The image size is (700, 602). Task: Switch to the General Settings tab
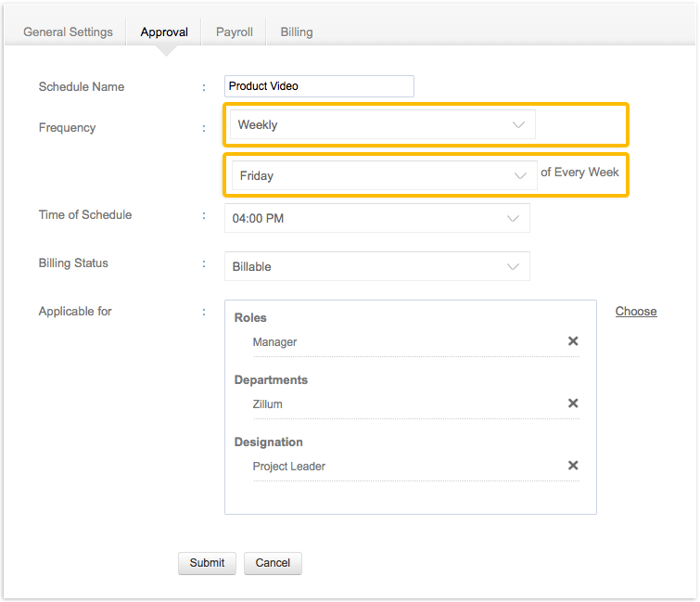point(68,32)
